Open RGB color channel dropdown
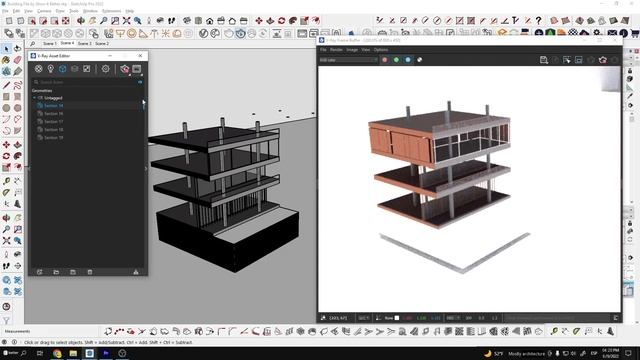 click(348, 60)
